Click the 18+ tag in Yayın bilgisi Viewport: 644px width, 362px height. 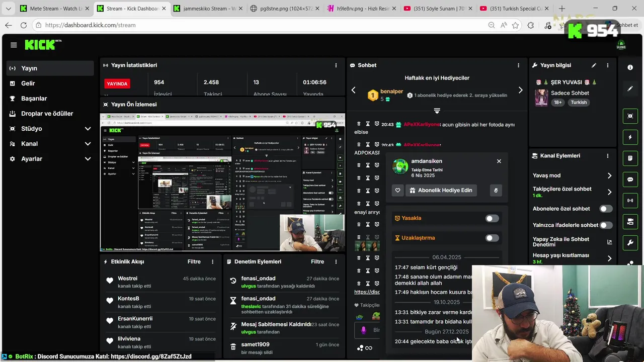coord(558,103)
